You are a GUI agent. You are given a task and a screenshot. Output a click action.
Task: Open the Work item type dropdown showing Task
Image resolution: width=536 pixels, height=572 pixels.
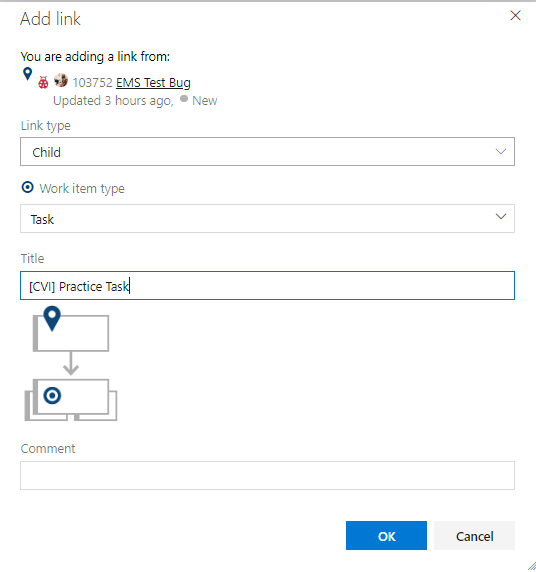coord(267,219)
